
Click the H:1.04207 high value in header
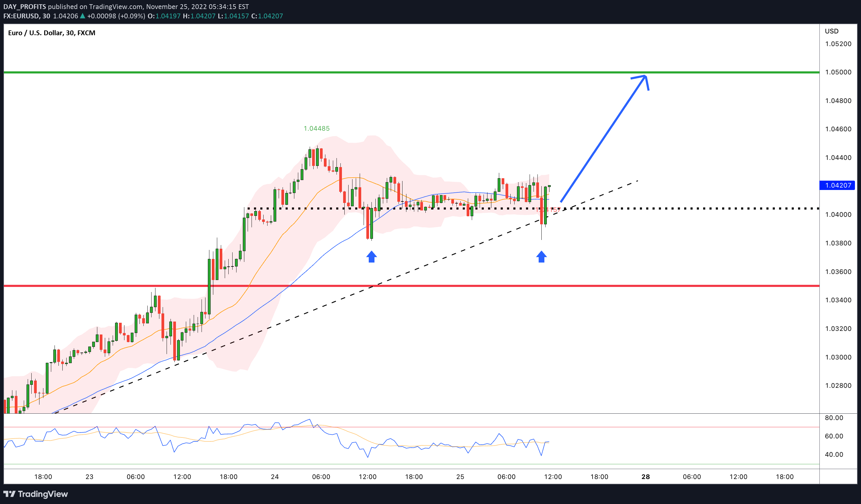(x=199, y=16)
